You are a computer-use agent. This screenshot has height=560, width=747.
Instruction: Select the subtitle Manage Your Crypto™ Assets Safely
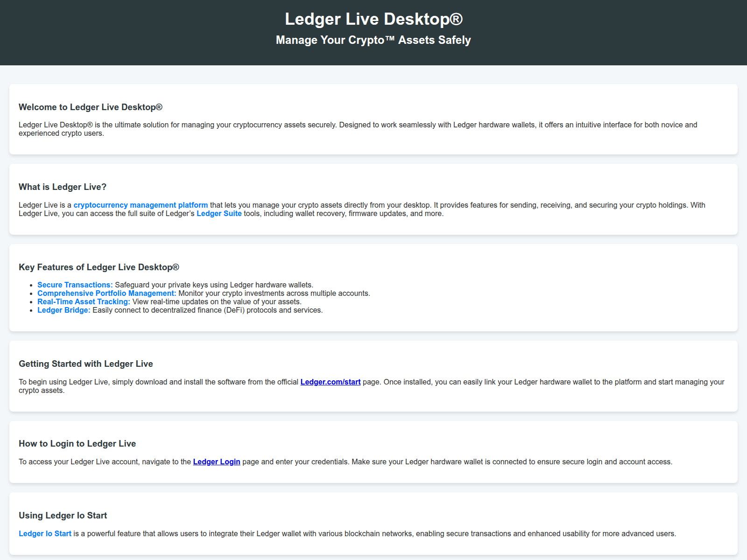pyautogui.click(x=373, y=40)
